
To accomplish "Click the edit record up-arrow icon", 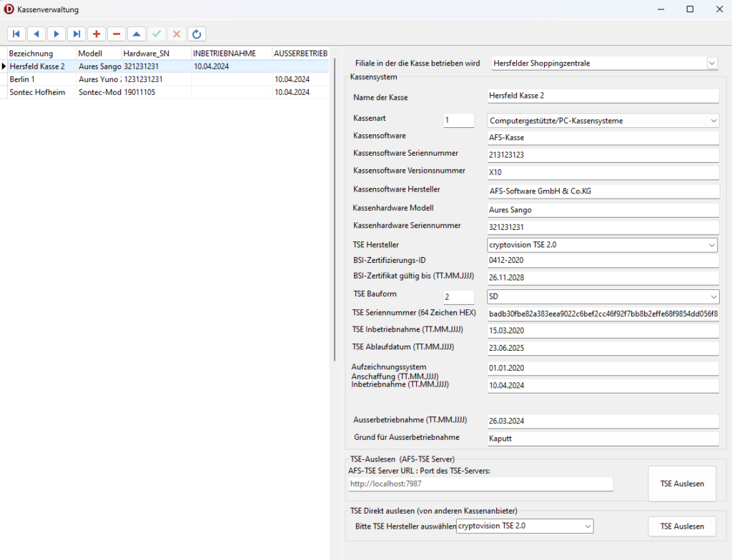I will tap(137, 34).
